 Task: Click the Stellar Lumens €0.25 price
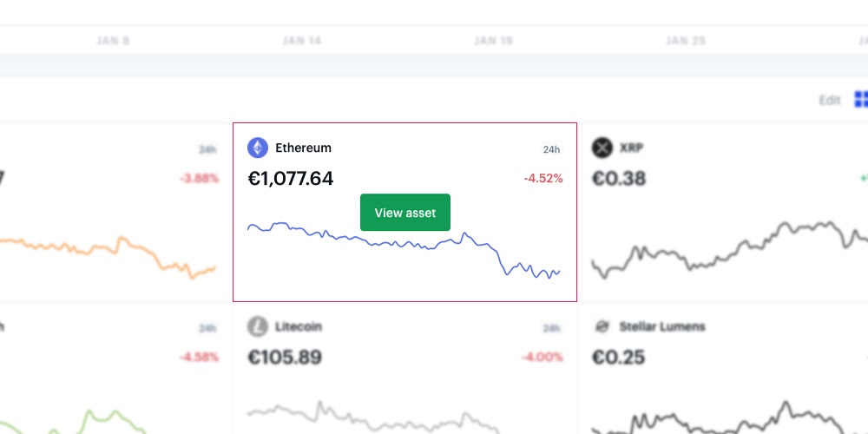click(x=618, y=357)
